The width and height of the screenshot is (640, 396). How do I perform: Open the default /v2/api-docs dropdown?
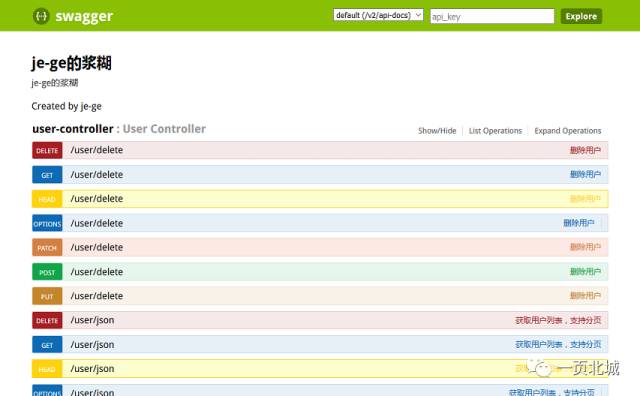tap(378, 16)
